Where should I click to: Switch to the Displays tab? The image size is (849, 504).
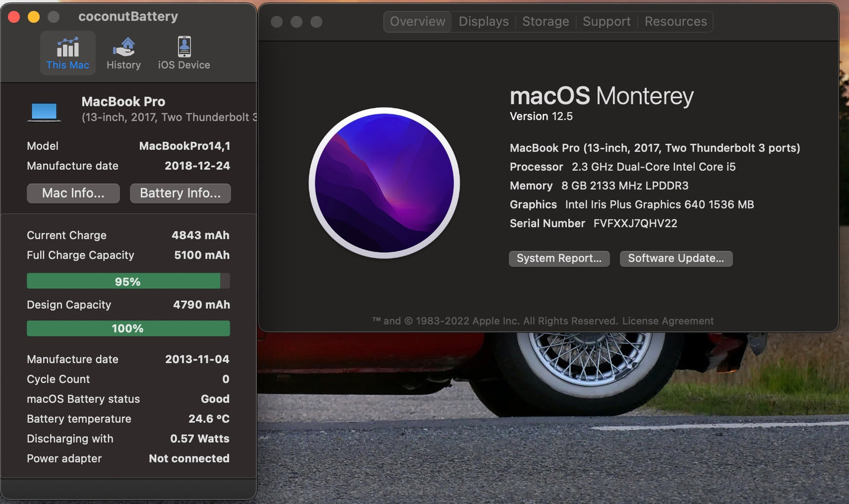tap(483, 21)
